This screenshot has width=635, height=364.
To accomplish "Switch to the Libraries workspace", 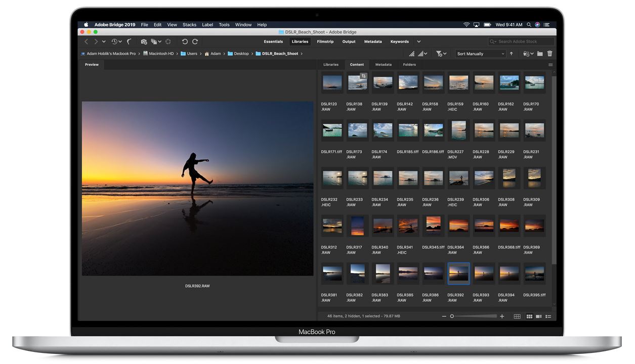I will 300,41.
